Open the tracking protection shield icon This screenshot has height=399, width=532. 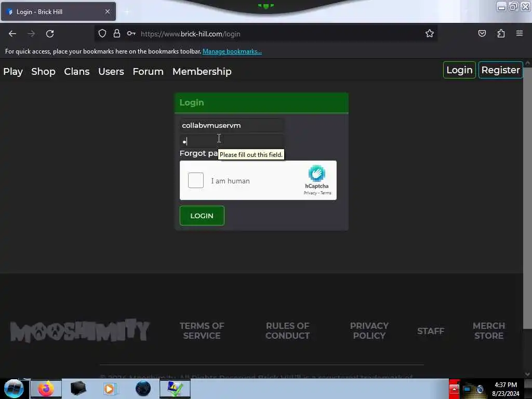tap(102, 33)
